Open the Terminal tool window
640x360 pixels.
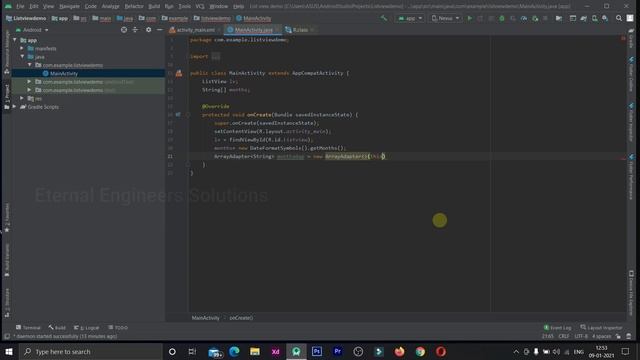tap(28, 327)
